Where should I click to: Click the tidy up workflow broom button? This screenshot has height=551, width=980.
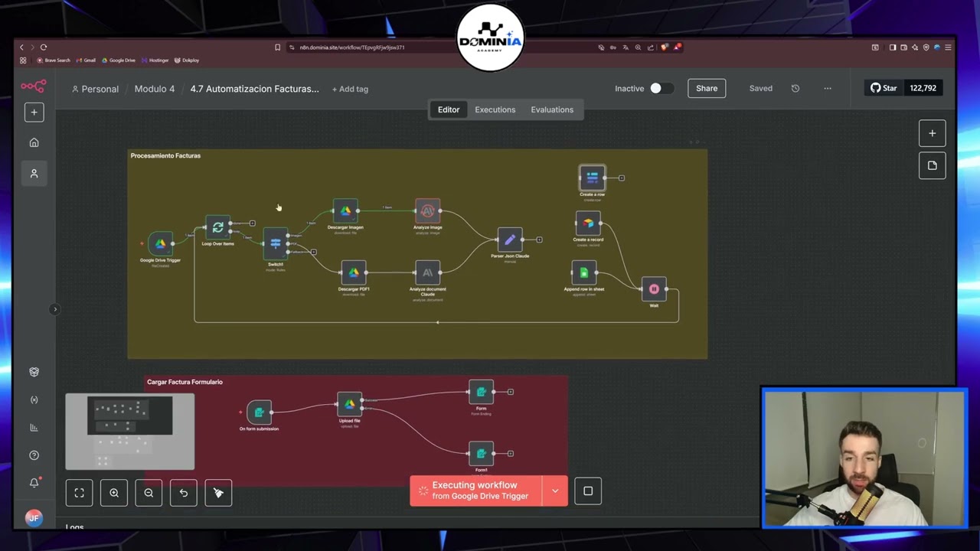[x=218, y=493]
